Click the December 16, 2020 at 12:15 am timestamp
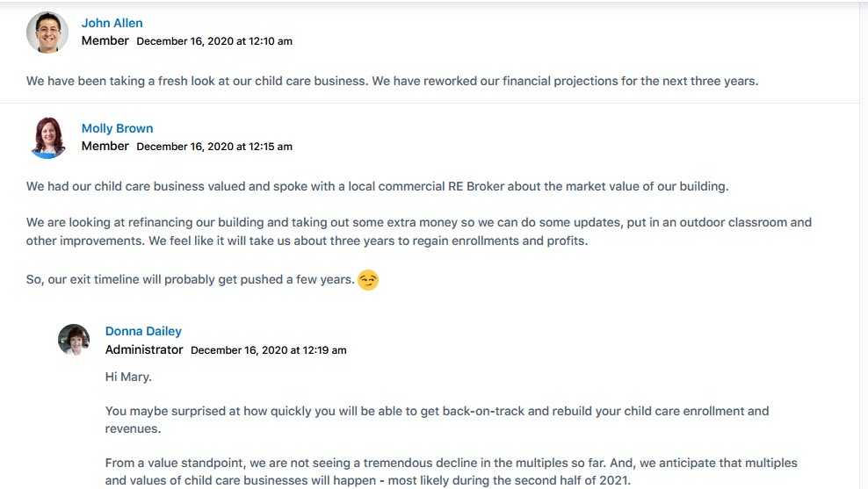Viewport: 868px width, 489px height. 214,147
